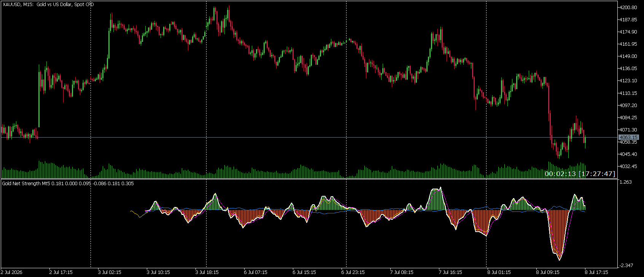This screenshot has height=277, width=644.
Task: Click the 3 Jul 18:15 time label
Action: (x=207, y=272)
